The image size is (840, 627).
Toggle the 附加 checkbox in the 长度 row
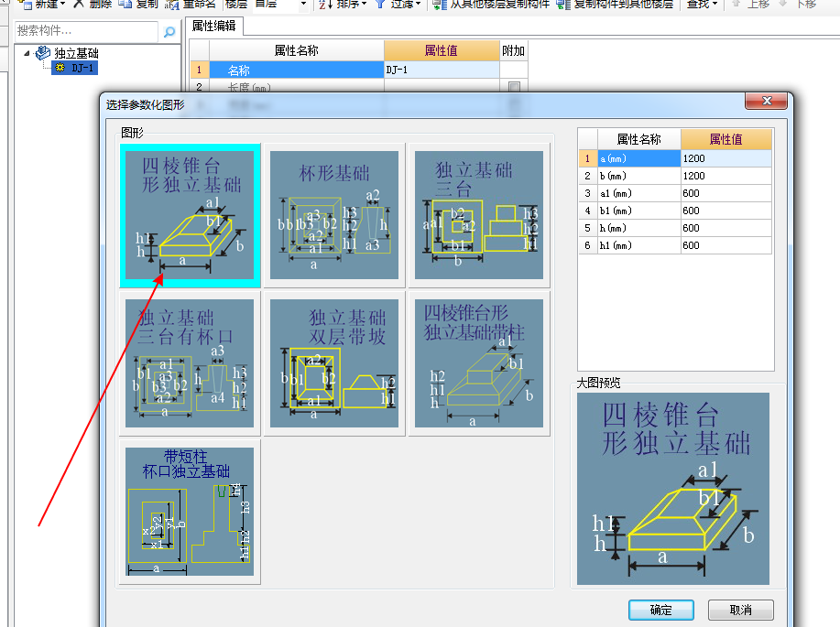point(514,87)
